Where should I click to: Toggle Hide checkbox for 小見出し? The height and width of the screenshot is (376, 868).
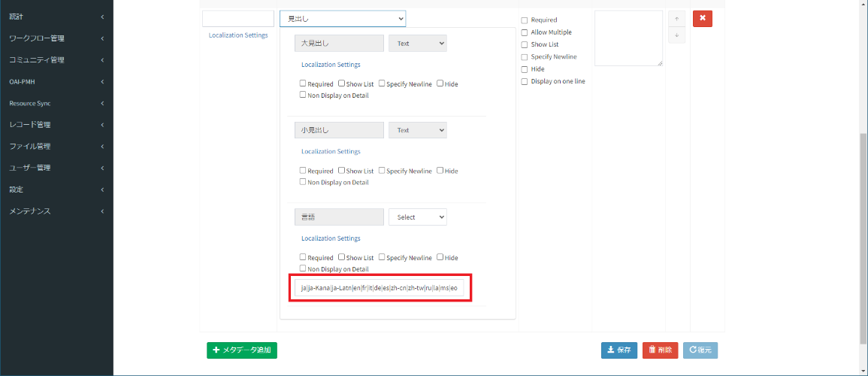[440, 171]
